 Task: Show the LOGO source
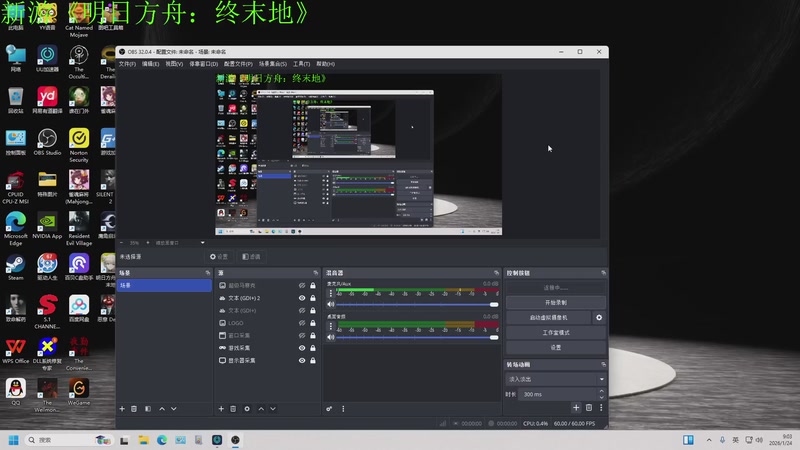[x=302, y=323]
